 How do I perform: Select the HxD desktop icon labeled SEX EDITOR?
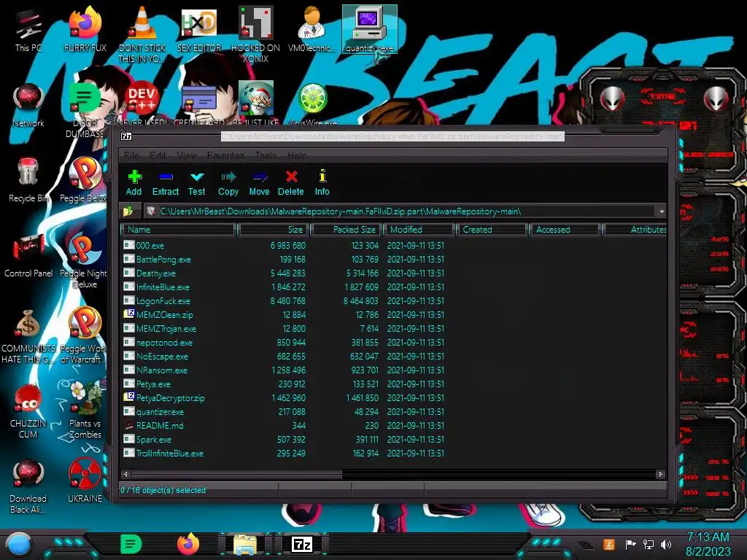tap(199, 30)
